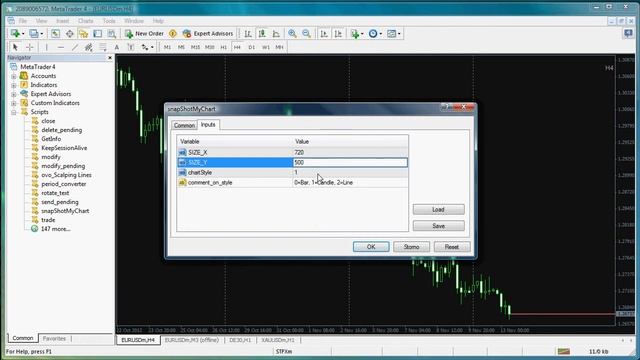This screenshot has width=640, height=360.
Task: Select the Text Label tool
Action: click(x=131, y=47)
